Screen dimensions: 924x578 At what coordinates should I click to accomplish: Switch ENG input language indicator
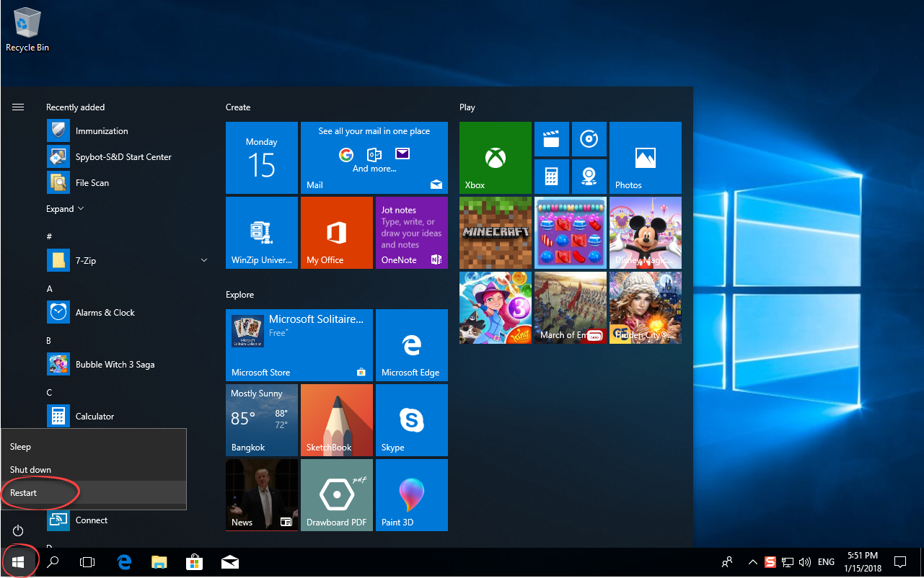[x=827, y=562]
